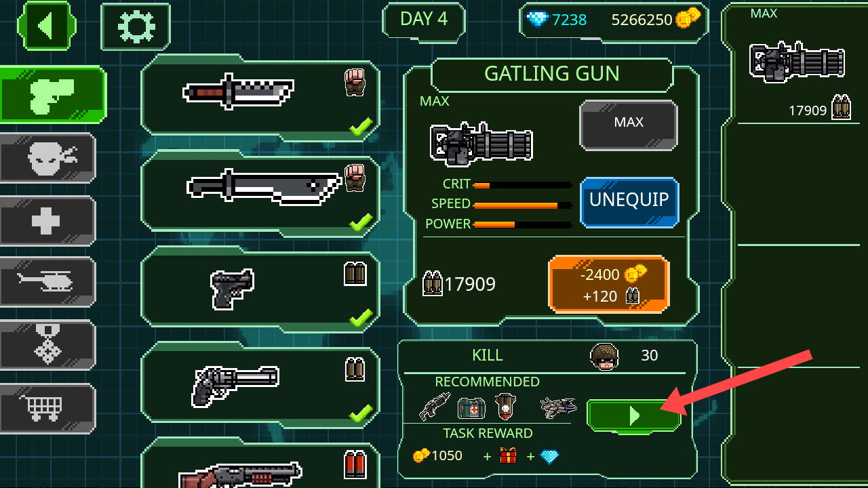Select the machete weapon card
The width and height of the screenshot is (868, 488).
coord(260,193)
